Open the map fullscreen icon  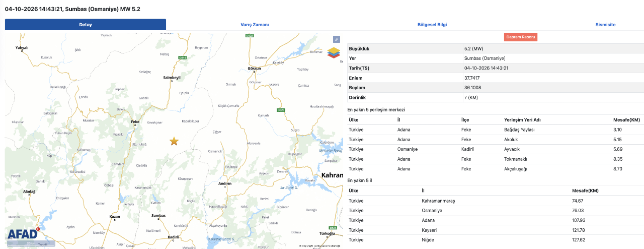337,39
